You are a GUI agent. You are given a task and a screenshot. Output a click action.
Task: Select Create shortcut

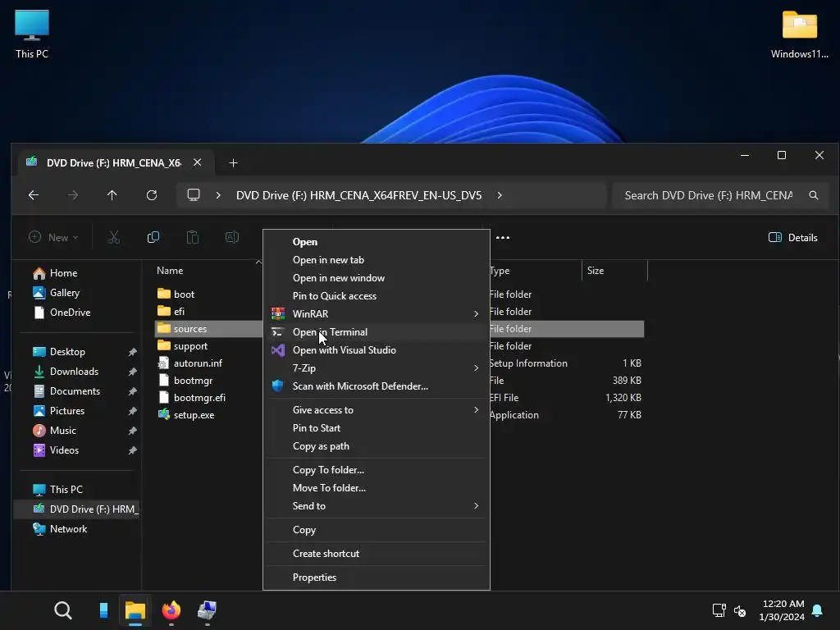pos(377,554)
